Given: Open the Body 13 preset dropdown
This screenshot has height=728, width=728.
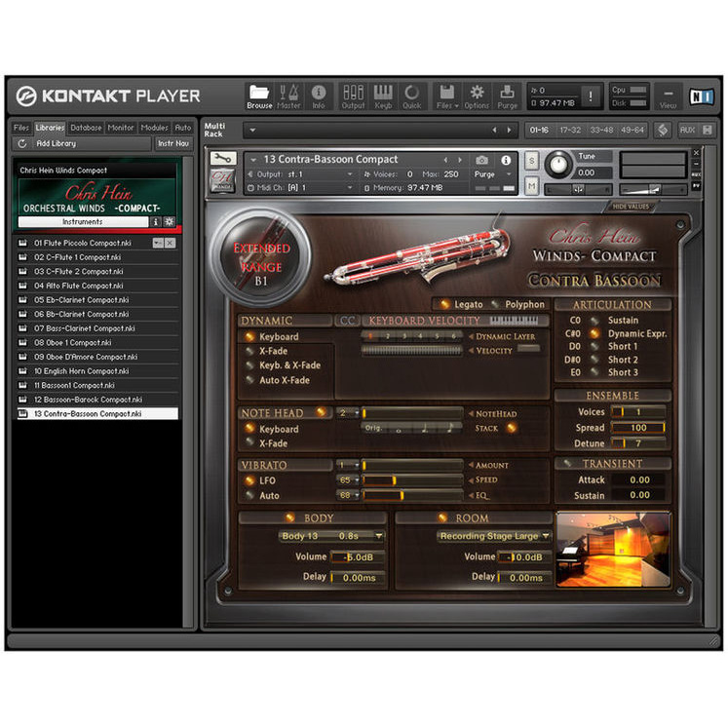Looking at the screenshot, I should [331, 536].
